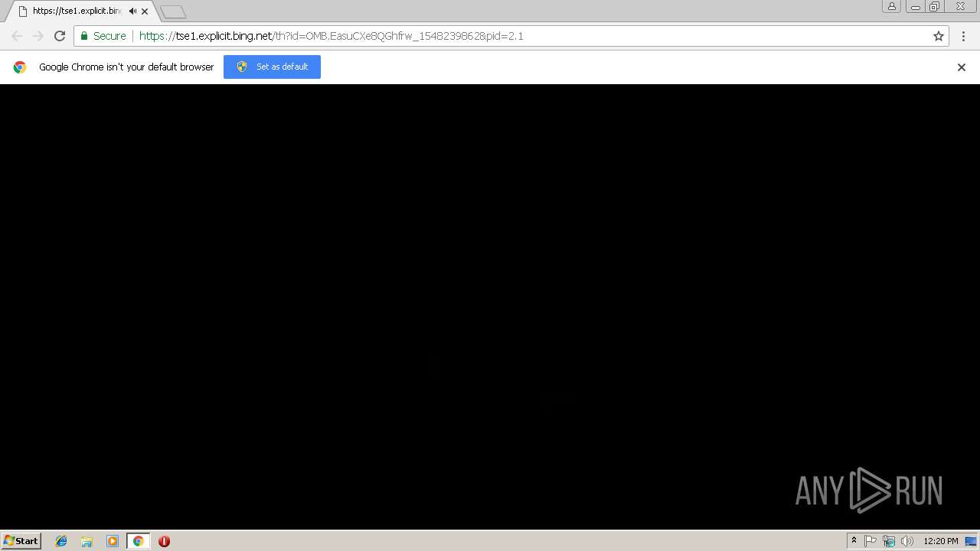Restore down the Chrome window
The height and width of the screenshot is (551, 980).
tap(935, 6)
